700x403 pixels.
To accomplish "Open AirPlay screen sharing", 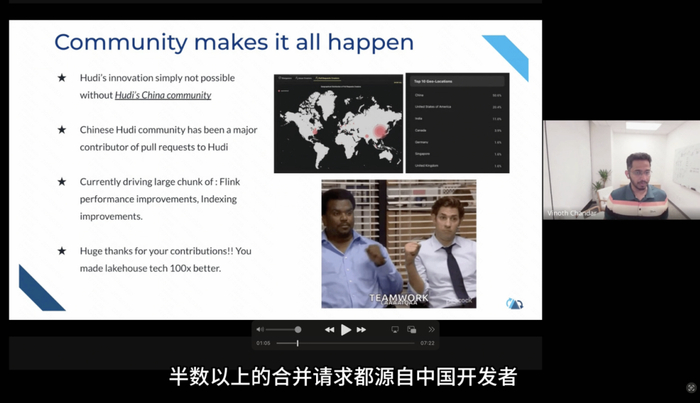I will click(x=395, y=330).
